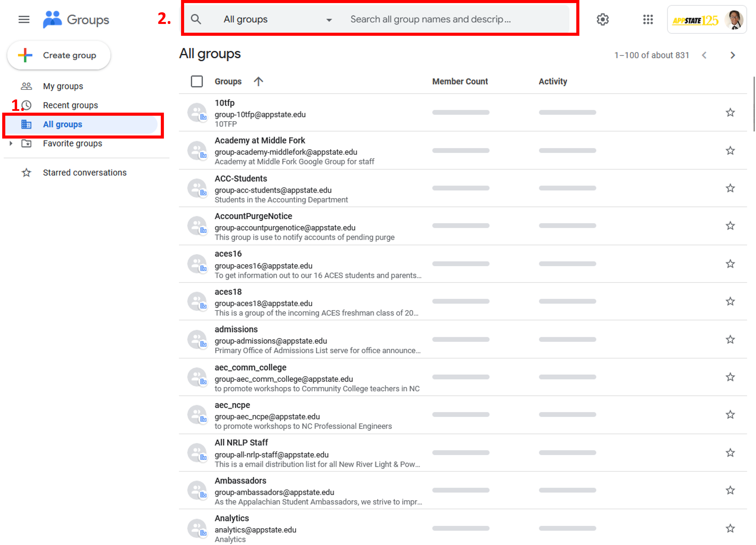Click the ACC-Students group avatar

[x=197, y=188]
